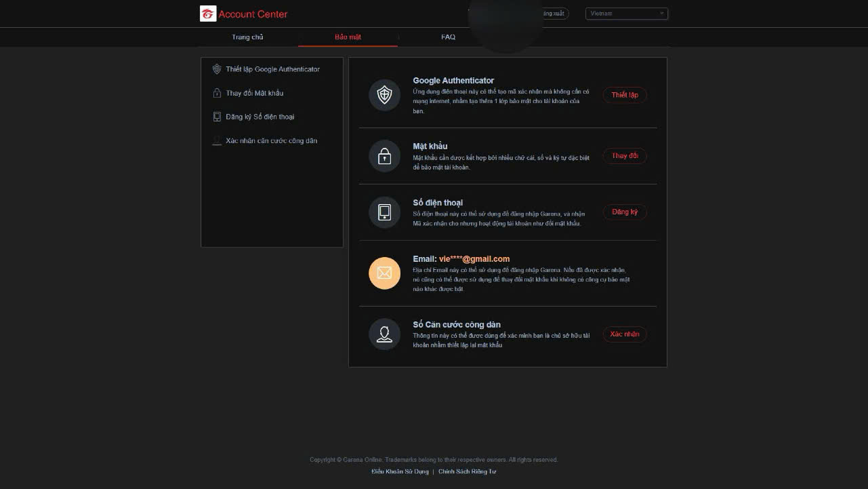Open the Điều Khoản Sử Dụng footer link

(x=400, y=471)
